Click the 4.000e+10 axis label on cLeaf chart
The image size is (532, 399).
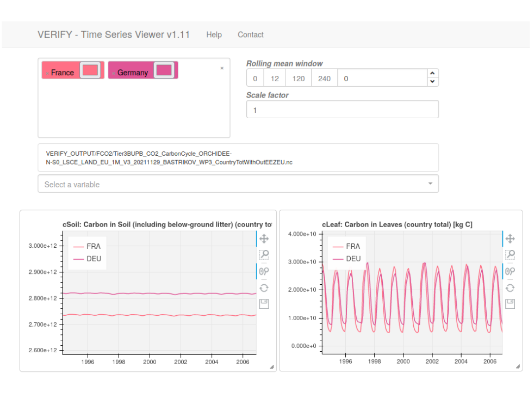point(302,234)
